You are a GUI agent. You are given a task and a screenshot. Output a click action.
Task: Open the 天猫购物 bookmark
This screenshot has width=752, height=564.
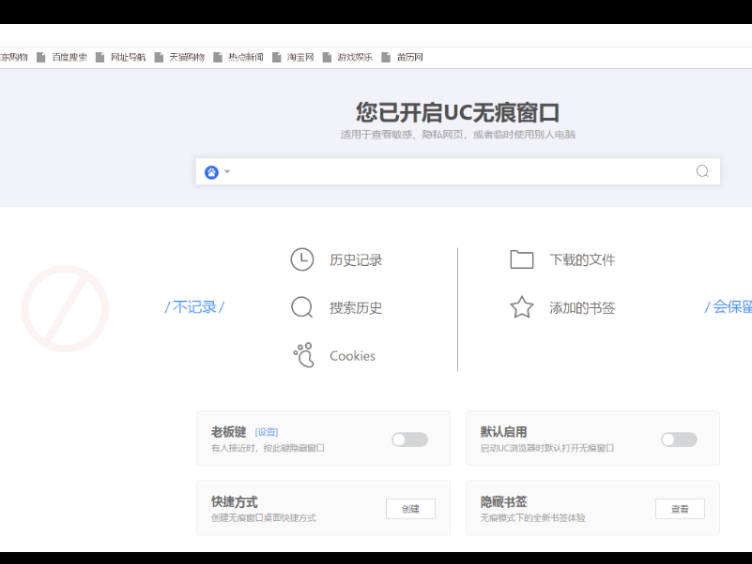(180, 58)
